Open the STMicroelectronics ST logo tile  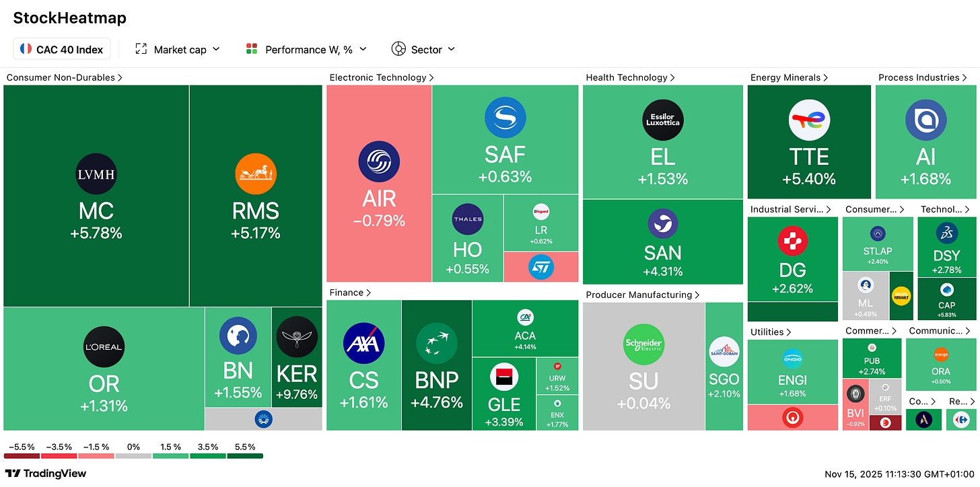pyautogui.click(x=540, y=266)
